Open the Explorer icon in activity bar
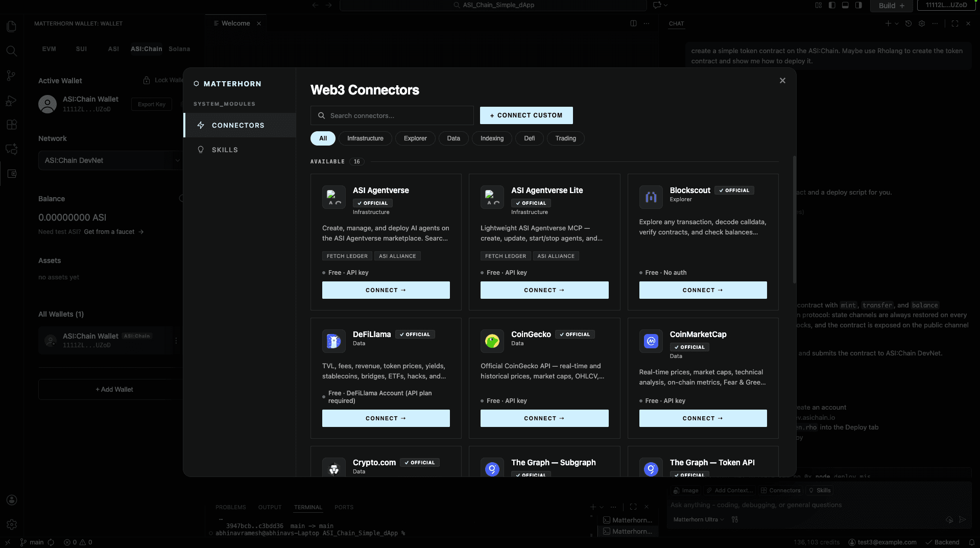The width and height of the screenshot is (980, 548). (x=11, y=27)
